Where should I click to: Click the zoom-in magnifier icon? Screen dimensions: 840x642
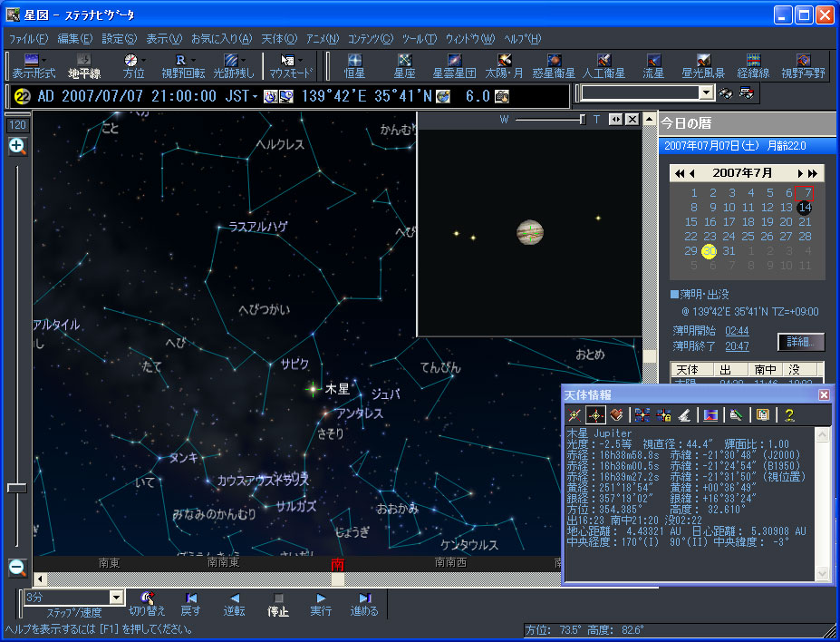click(x=17, y=147)
